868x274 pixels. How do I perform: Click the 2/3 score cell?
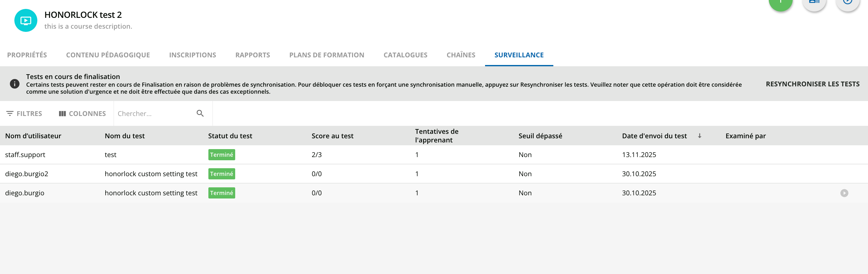tap(316, 155)
